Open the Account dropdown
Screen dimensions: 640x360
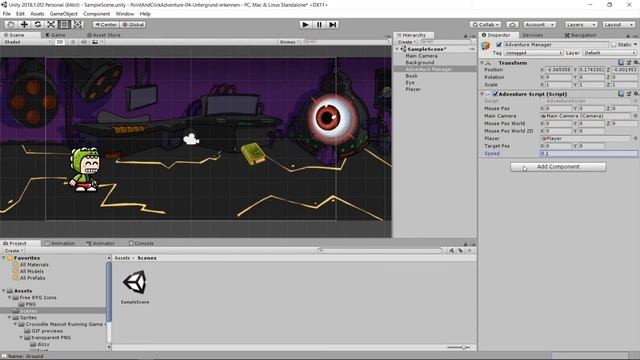(540, 24)
